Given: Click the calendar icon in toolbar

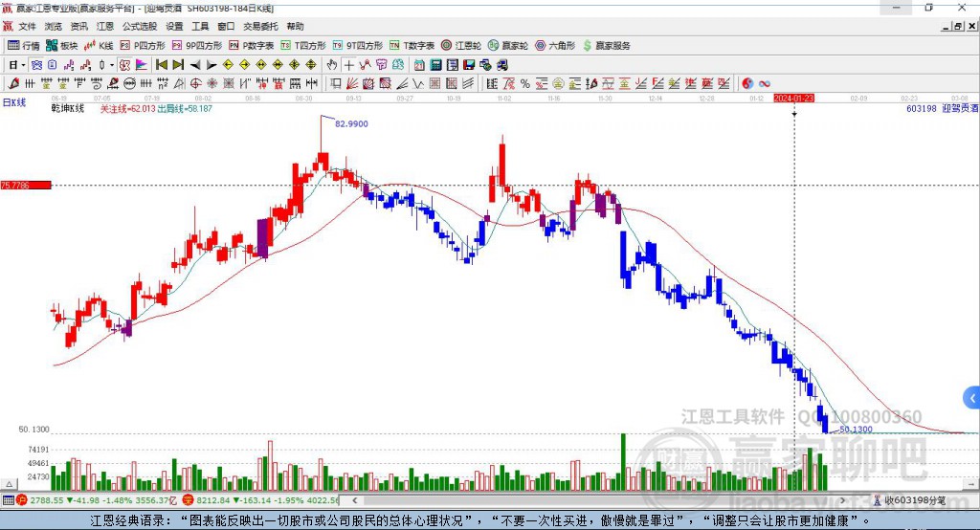Looking at the screenshot, I should pyautogui.click(x=419, y=65).
